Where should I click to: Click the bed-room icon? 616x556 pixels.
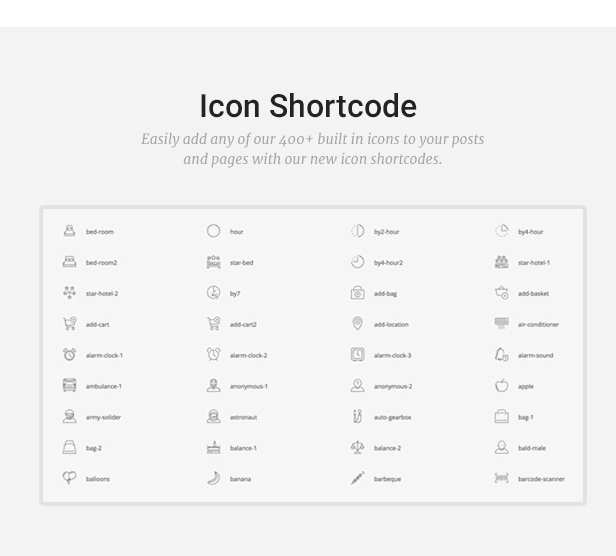tap(70, 231)
